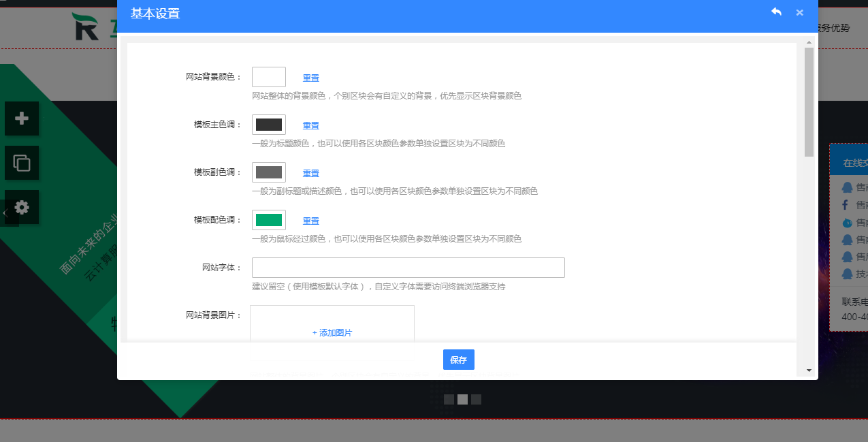Click the Facebook icon in the online-service panel

(846, 204)
